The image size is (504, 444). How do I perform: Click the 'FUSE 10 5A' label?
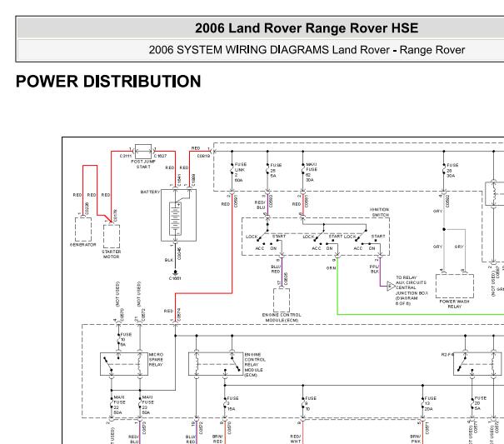coord(126,340)
